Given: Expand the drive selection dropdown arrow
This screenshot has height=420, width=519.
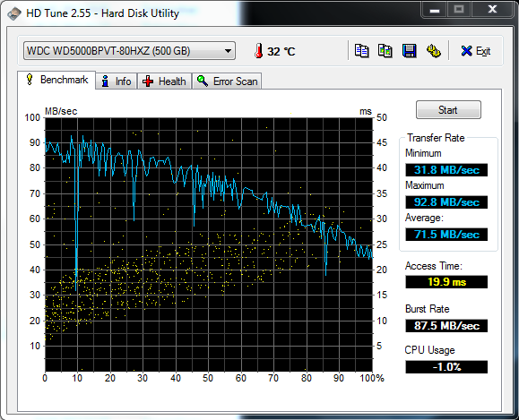Looking at the screenshot, I should coord(228,51).
